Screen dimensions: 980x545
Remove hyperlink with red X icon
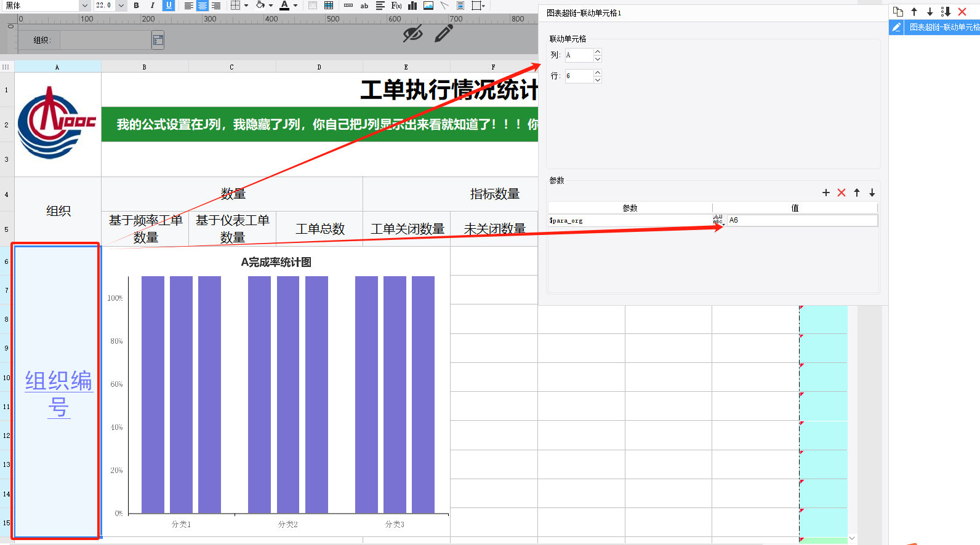click(962, 12)
